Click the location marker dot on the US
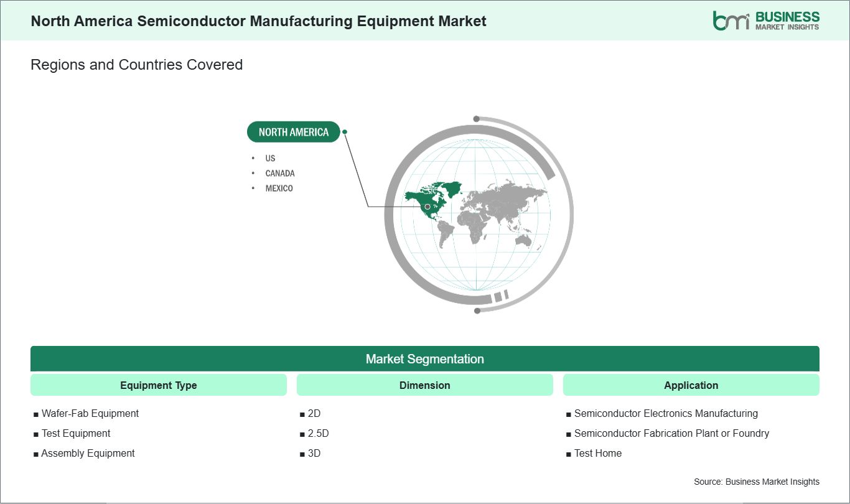 pos(427,207)
